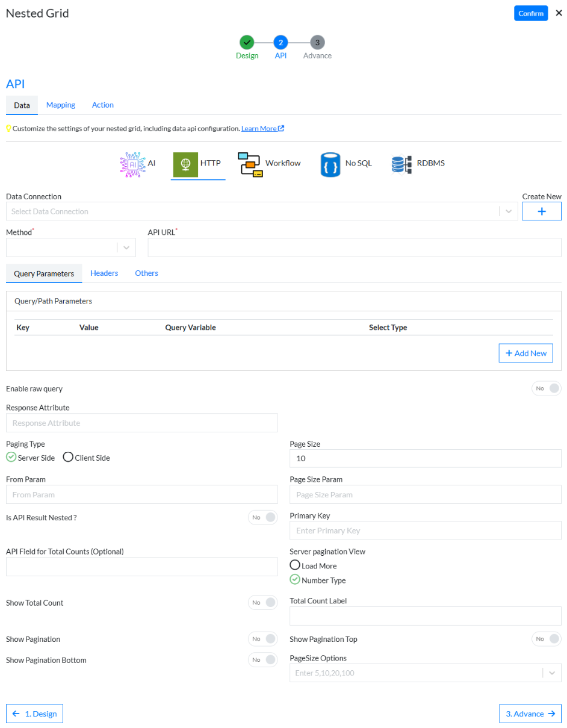Open the Headers tab

(104, 273)
